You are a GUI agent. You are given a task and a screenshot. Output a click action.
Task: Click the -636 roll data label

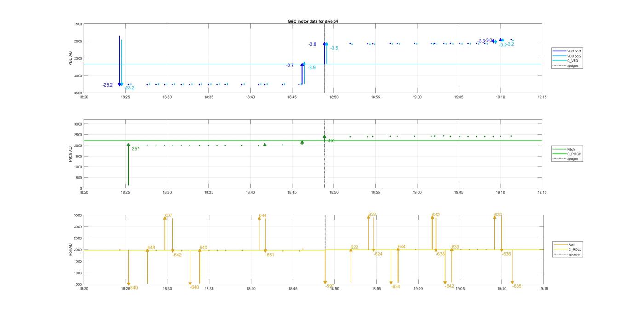(506, 254)
